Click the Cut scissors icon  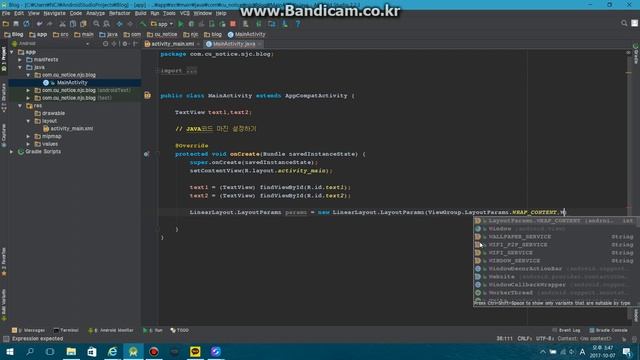pyautogui.click(x=62, y=24)
